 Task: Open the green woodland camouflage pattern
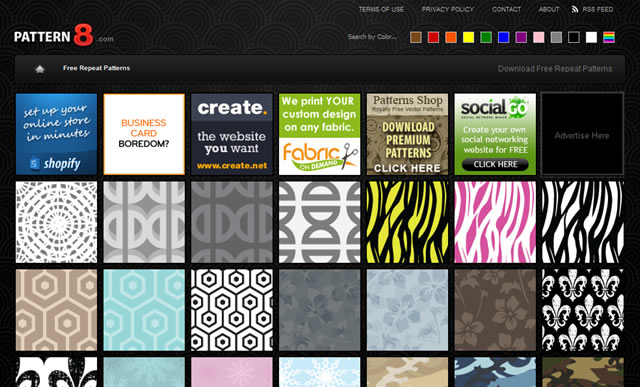[583, 372]
